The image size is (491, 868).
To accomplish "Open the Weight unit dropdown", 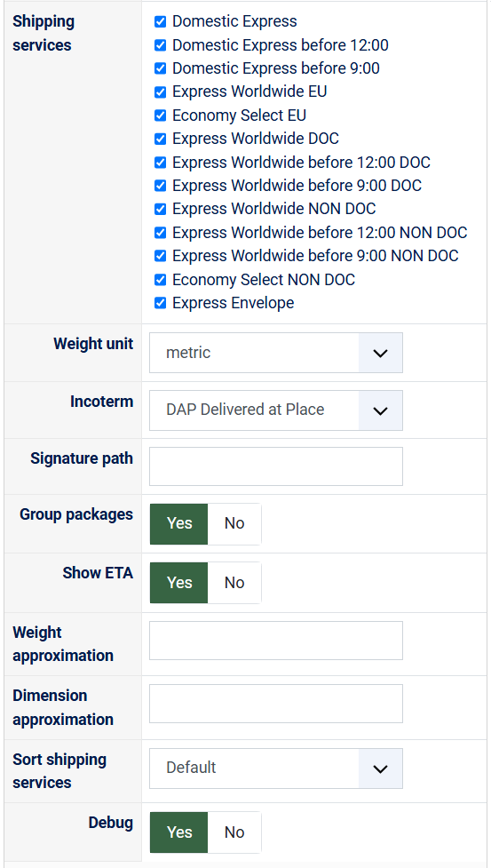I will pos(276,353).
